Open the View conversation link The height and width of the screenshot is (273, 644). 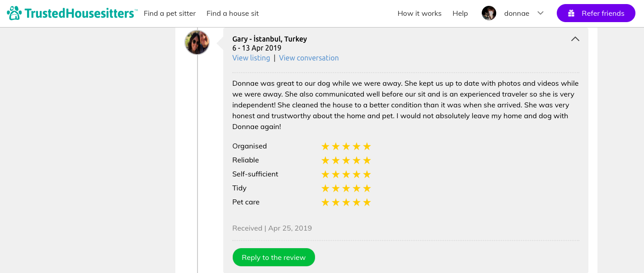coord(309,58)
